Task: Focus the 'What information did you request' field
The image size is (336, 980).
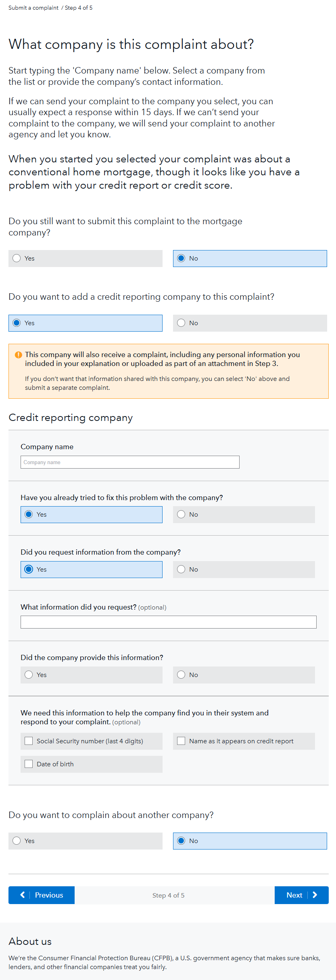Action: pos(168,622)
